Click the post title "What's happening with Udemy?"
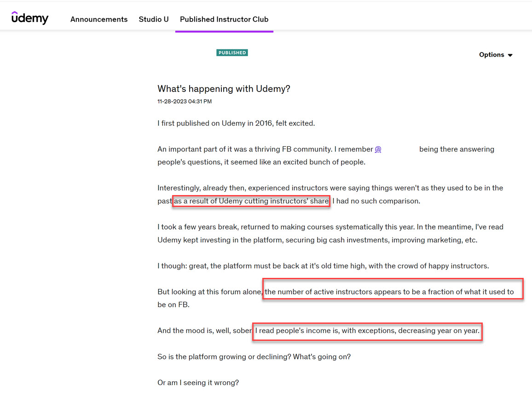 [224, 89]
